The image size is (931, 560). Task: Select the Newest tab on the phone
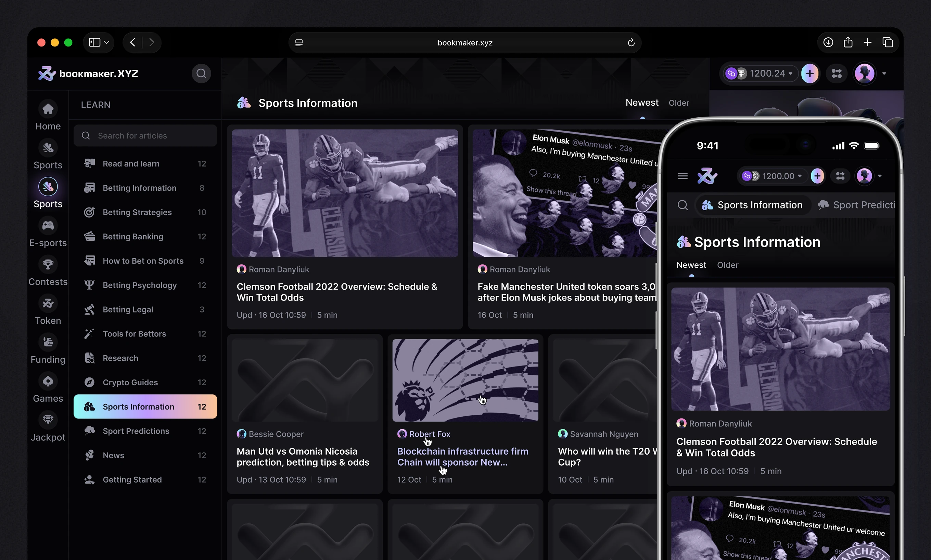(691, 265)
